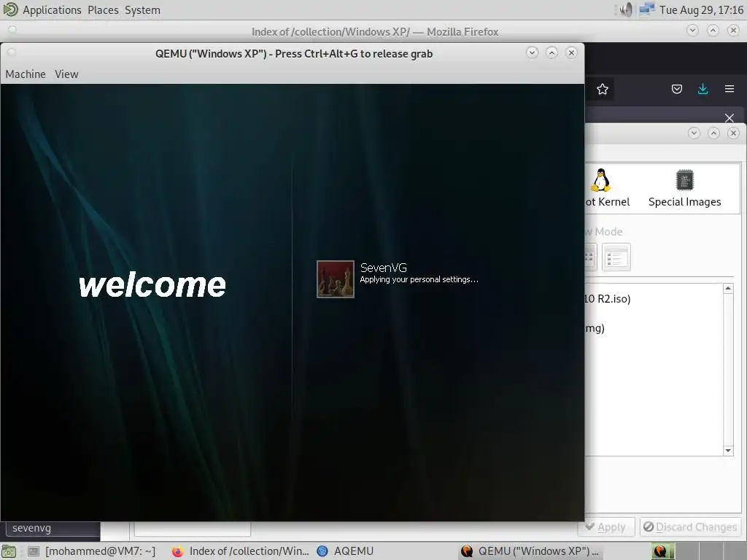Switch to QEMU Windows XP taskbar entry

pyautogui.click(x=530, y=551)
